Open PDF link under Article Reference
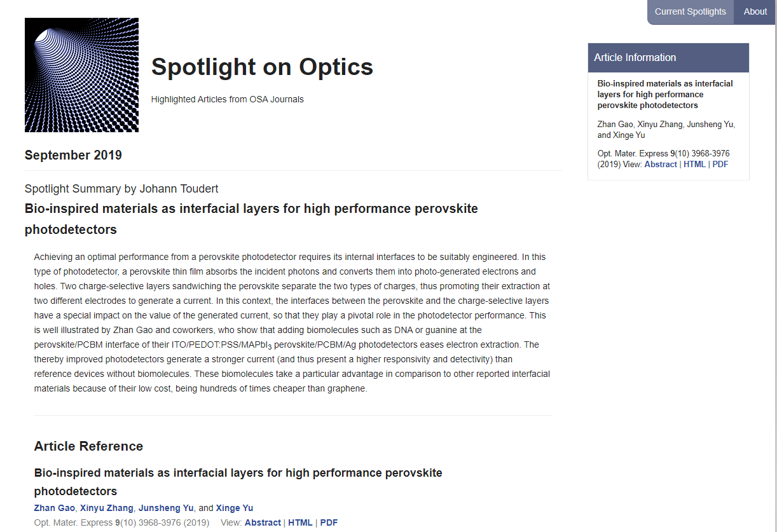Viewport: 777px width, 532px height. click(x=329, y=522)
